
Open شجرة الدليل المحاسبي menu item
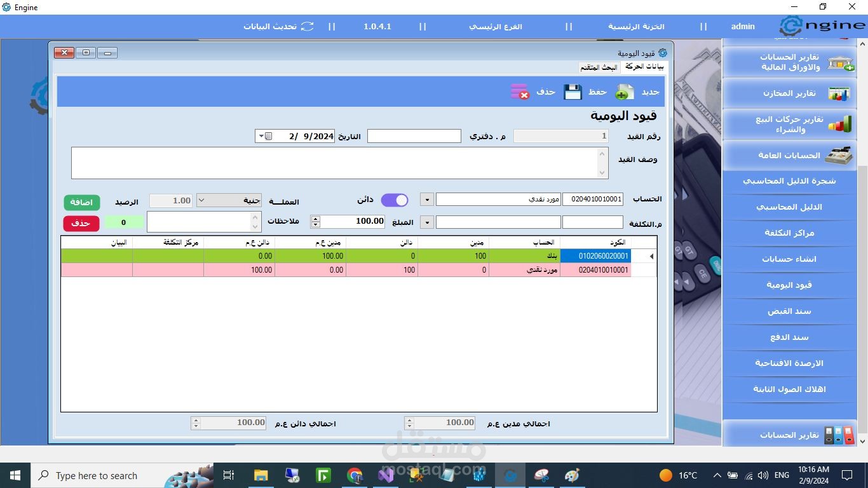tap(790, 181)
